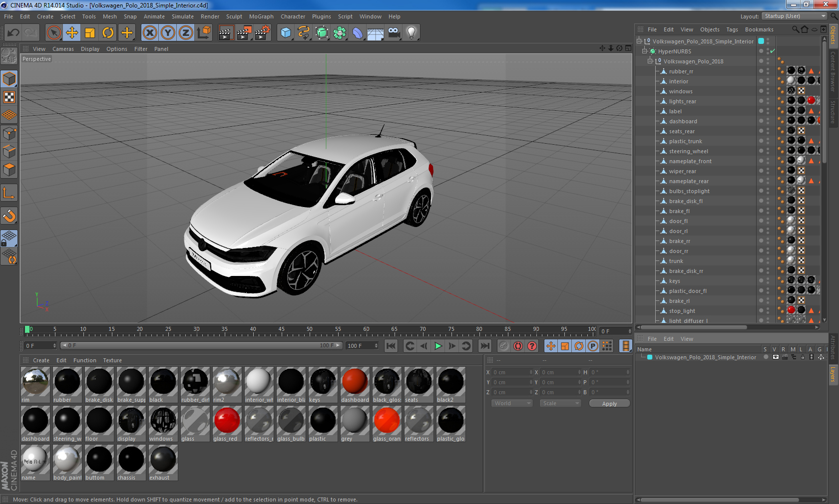Open material manager Function menu

tap(85, 360)
